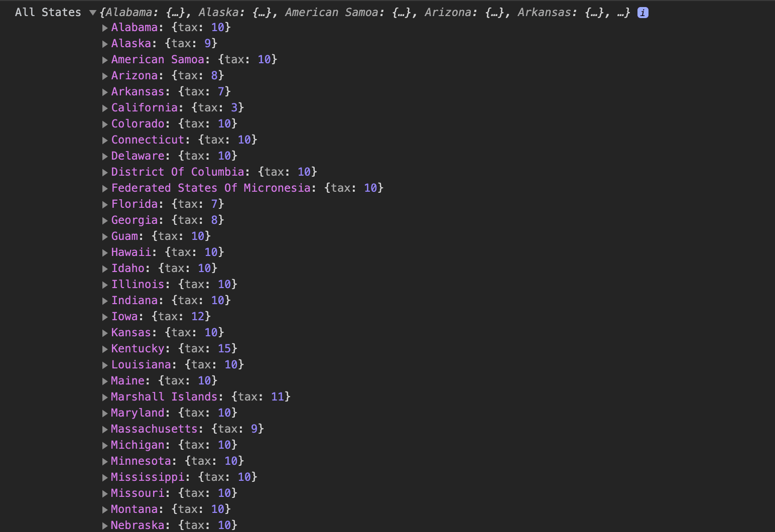Image resolution: width=775 pixels, height=532 pixels.
Task: Click the tax value 11 for Marshall Islands
Action: point(278,396)
